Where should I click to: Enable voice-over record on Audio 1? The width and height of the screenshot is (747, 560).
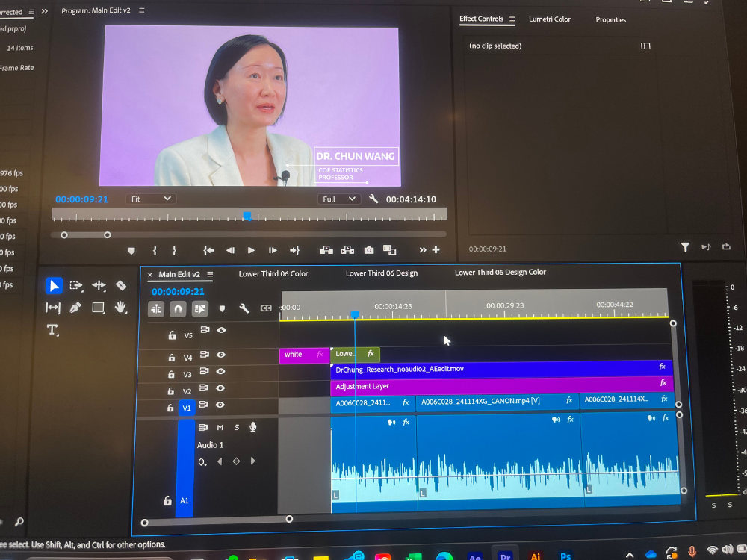pos(253,427)
